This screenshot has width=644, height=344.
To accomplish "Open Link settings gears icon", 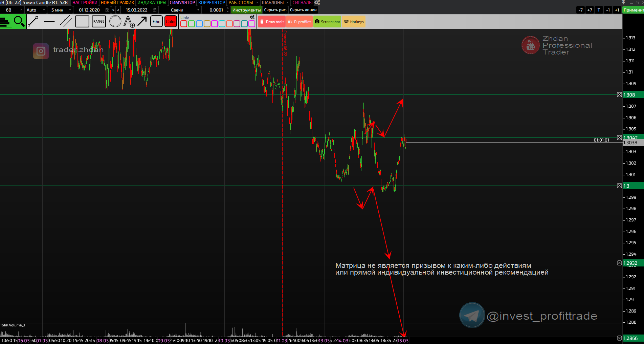I will pos(252,17).
